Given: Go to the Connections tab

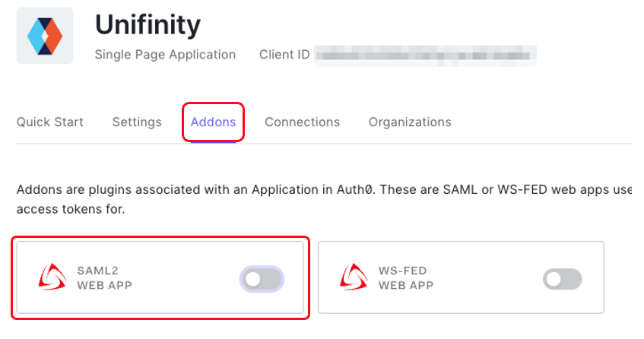Looking at the screenshot, I should (x=302, y=122).
